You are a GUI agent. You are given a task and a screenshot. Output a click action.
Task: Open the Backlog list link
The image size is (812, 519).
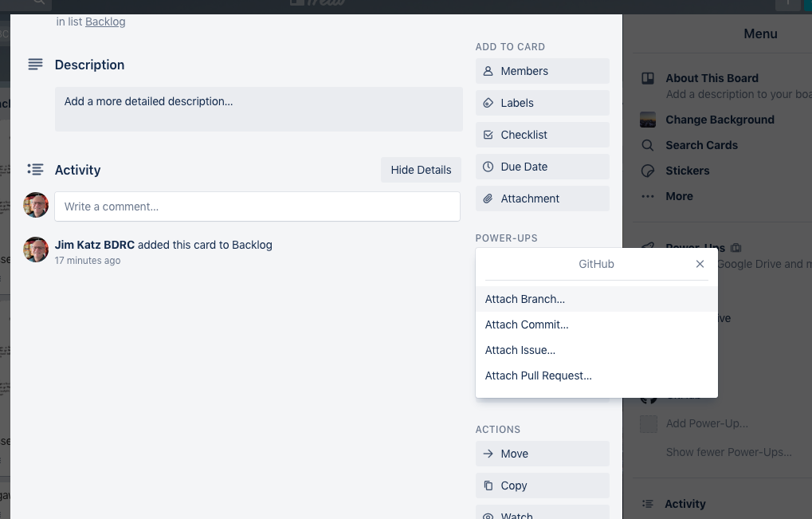point(105,22)
